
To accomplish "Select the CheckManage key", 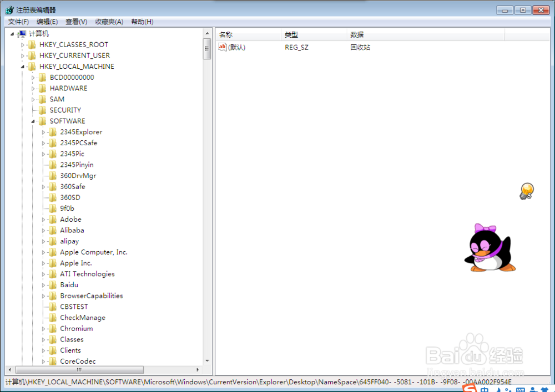I will (x=83, y=318).
